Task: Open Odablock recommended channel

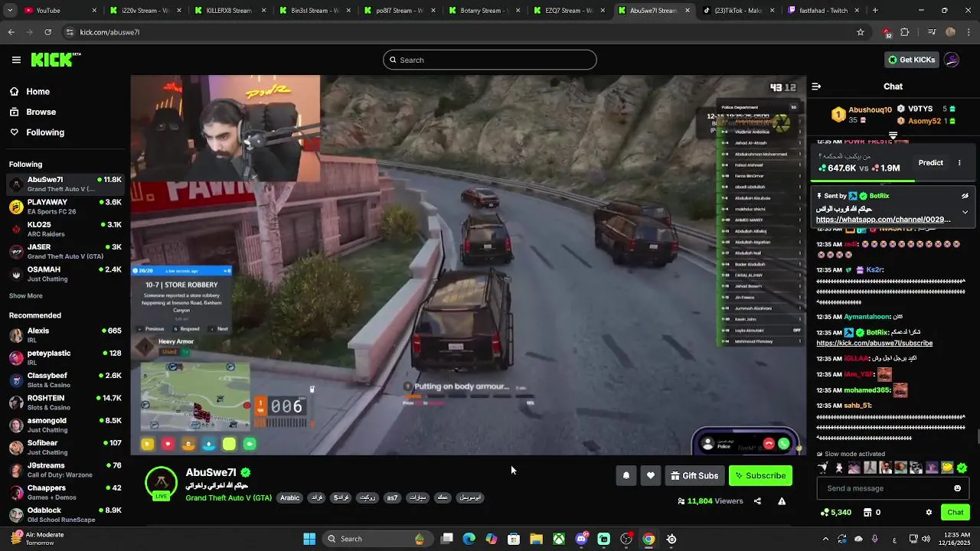Action: [64, 514]
